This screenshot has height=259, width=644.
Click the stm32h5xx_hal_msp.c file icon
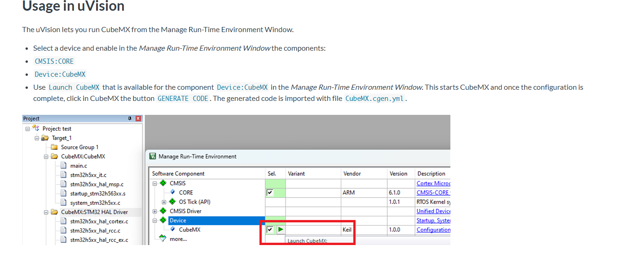64,184
